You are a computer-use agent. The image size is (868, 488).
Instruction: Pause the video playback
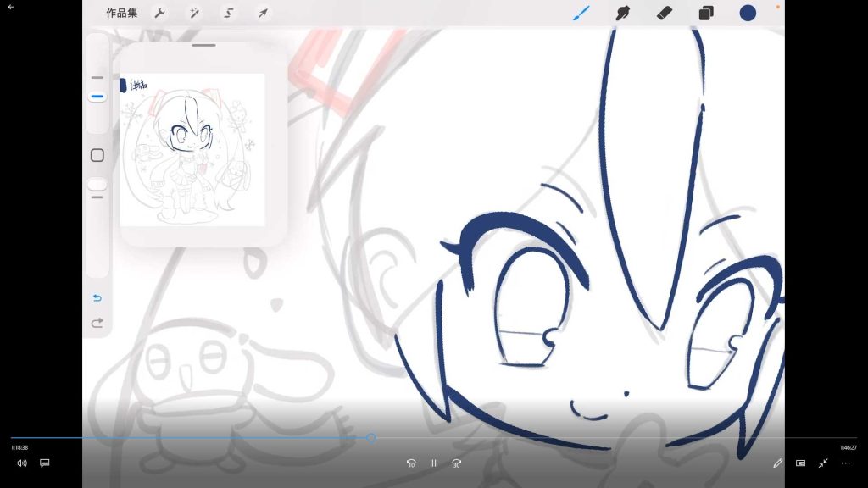coord(434,463)
